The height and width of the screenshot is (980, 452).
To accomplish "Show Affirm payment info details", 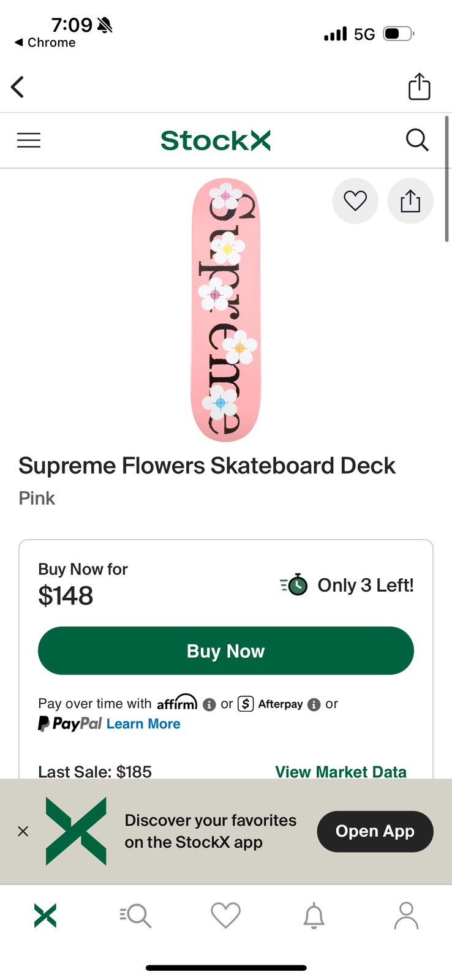I will point(209,705).
